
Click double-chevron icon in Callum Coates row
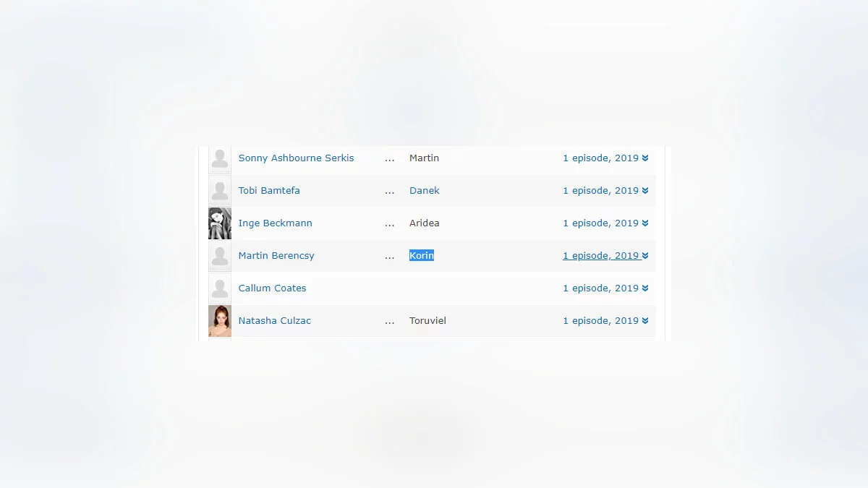(645, 288)
